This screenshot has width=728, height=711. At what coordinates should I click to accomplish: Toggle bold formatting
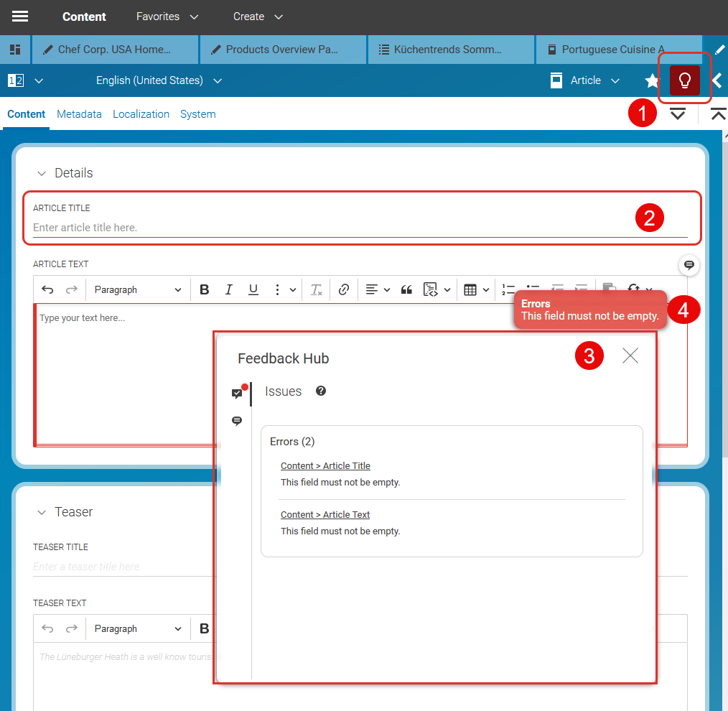[x=204, y=289]
